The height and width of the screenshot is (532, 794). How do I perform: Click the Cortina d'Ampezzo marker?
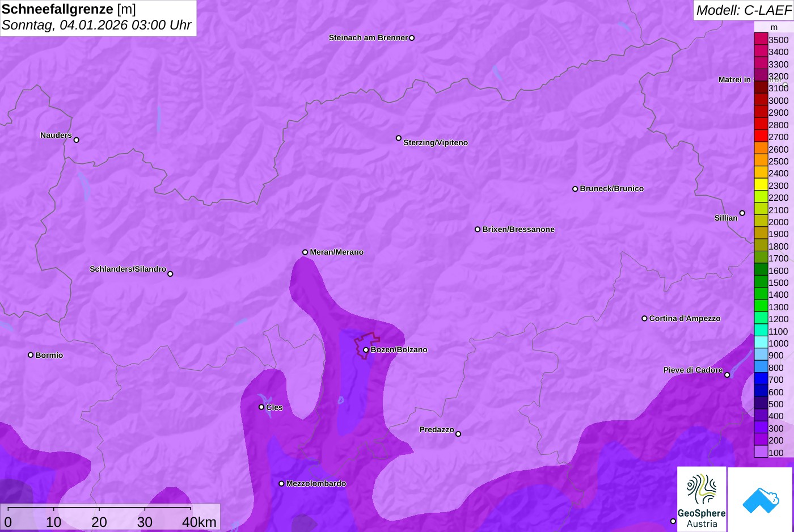[x=644, y=319]
